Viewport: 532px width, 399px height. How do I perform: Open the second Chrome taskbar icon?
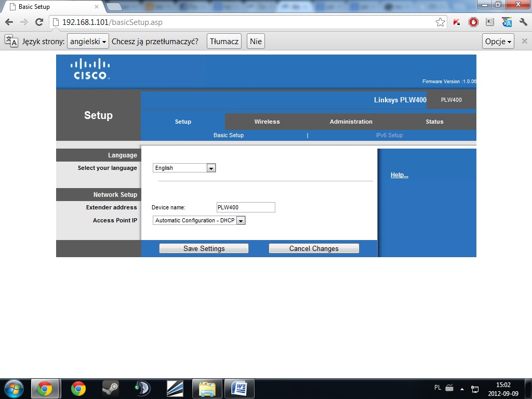78,389
